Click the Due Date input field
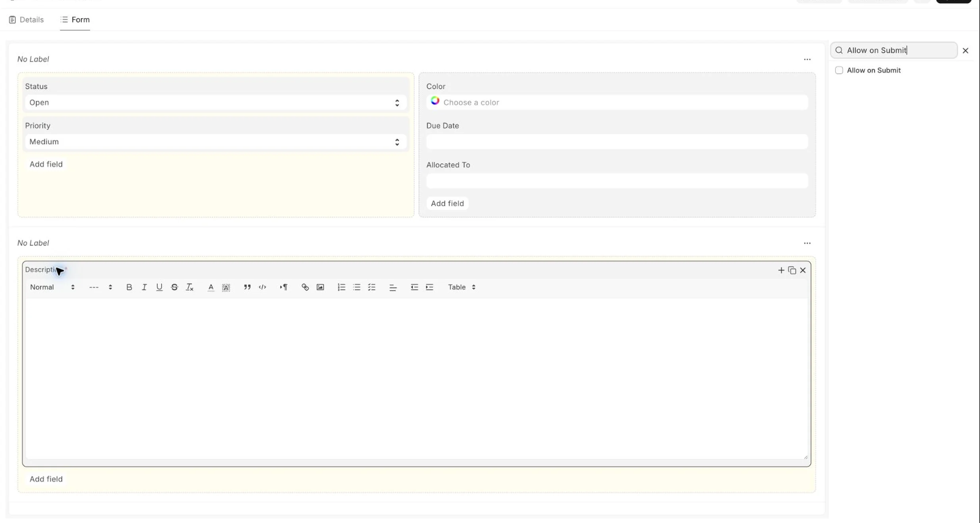 point(617,142)
